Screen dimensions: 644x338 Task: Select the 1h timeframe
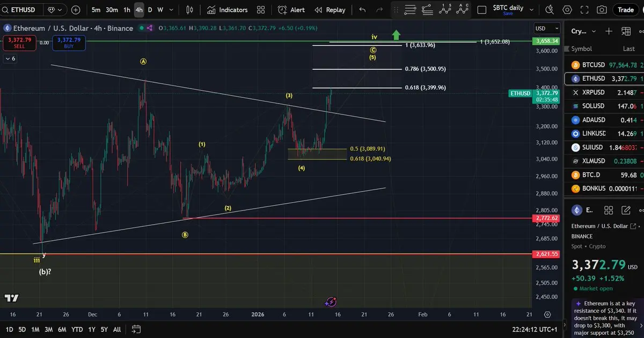127,10
